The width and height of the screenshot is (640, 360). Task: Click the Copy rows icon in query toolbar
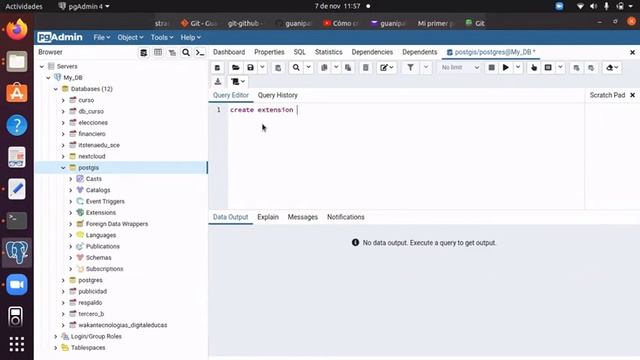pos(324,68)
